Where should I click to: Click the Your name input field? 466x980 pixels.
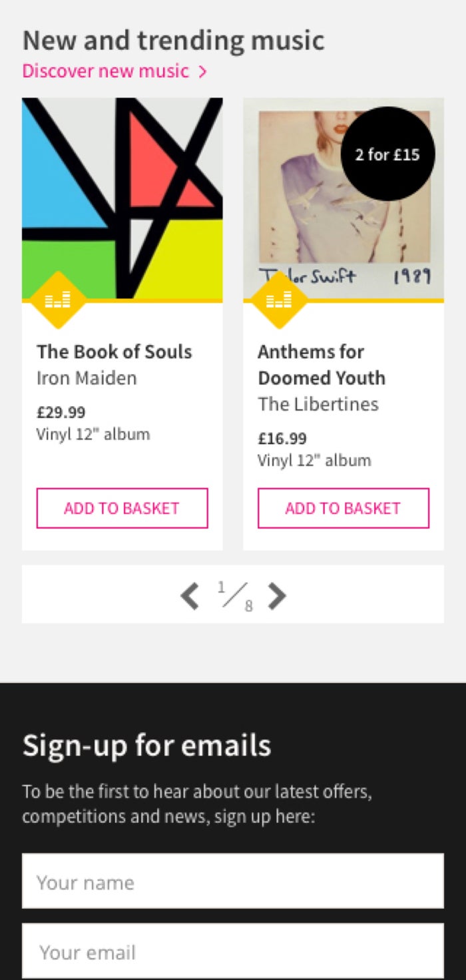click(x=232, y=880)
